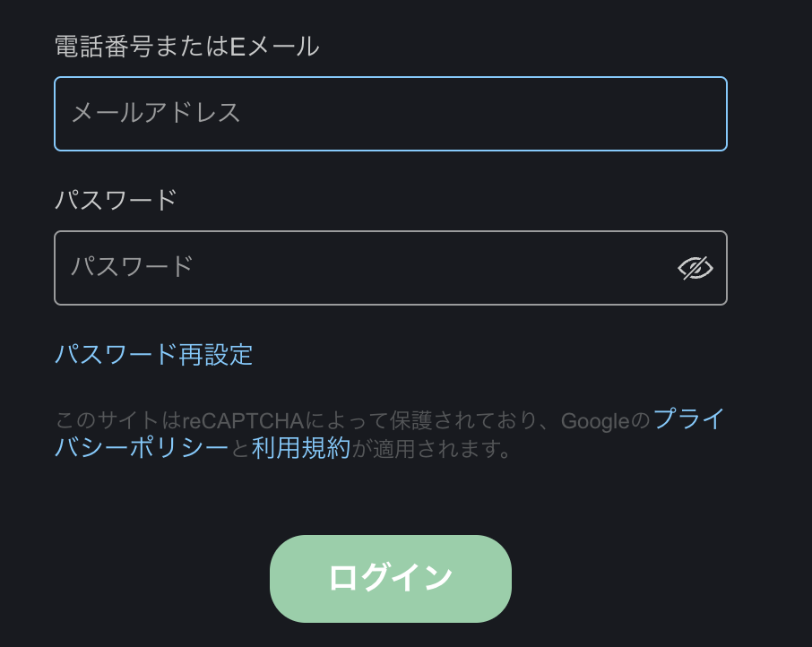Click empty space right of the email placeholder
The image size is (812, 647).
click(x=481, y=114)
